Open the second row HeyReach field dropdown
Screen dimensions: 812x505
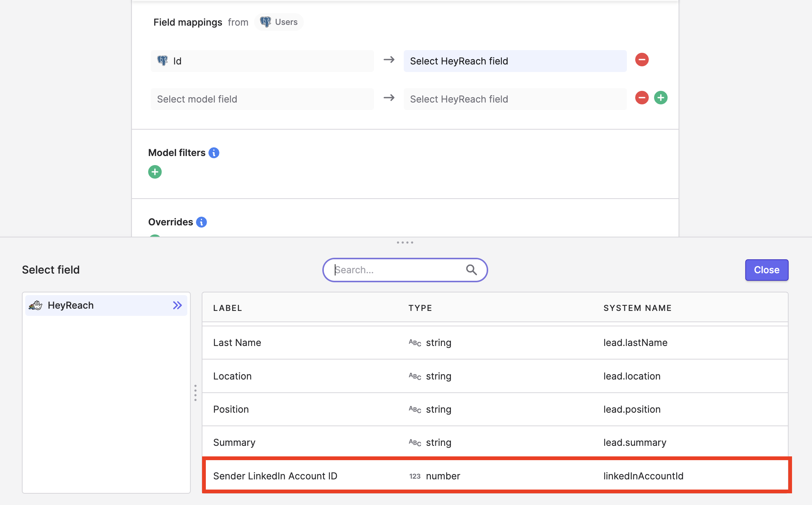pos(515,99)
